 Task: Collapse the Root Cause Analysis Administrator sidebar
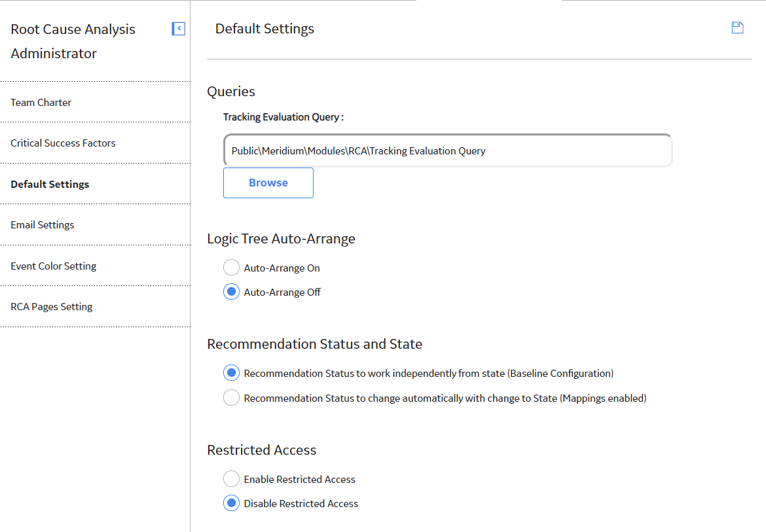point(178,29)
